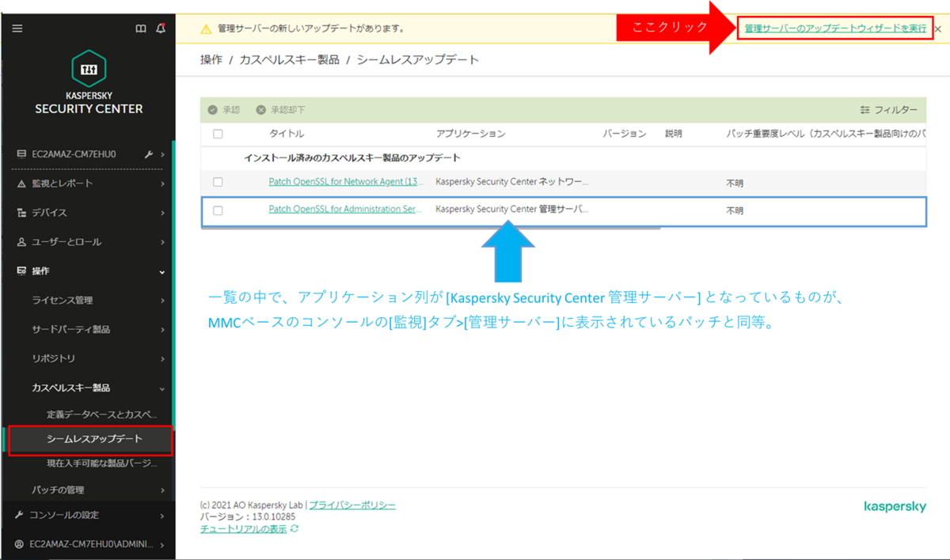Click 不明 in the Administration Server row
Image resolution: width=950 pixels, height=560 pixels.
pos(735,211)
